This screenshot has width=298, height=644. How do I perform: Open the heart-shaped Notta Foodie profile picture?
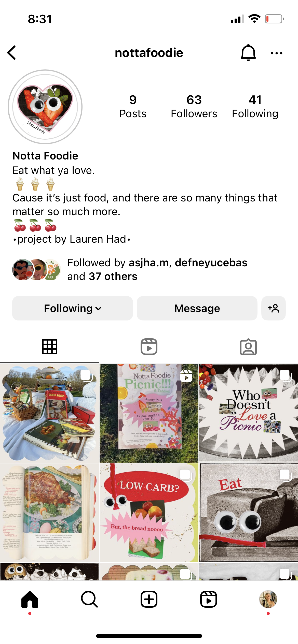point(45,107)
